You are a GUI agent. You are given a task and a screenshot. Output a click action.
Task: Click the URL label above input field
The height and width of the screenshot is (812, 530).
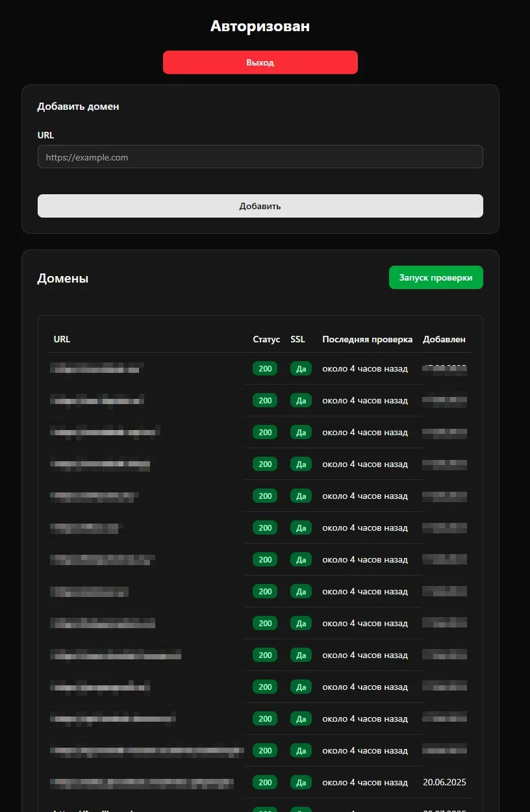coord(45,135)
